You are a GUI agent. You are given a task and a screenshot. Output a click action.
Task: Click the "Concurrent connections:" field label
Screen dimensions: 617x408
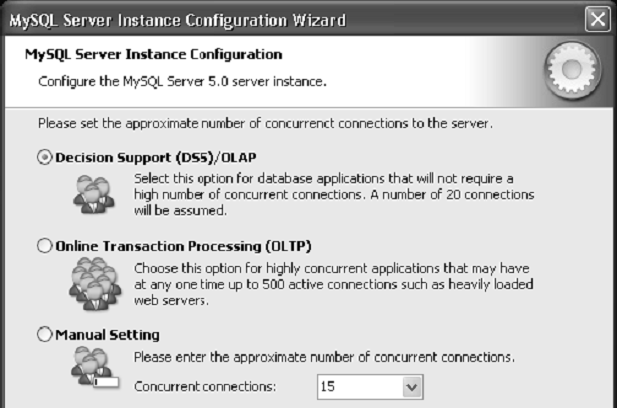coord(205,387)
